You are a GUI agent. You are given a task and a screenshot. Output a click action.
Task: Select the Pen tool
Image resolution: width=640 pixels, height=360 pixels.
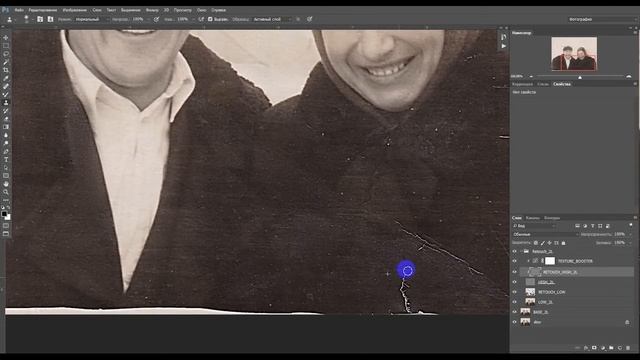pyautogui.click(x=6, y=151)
